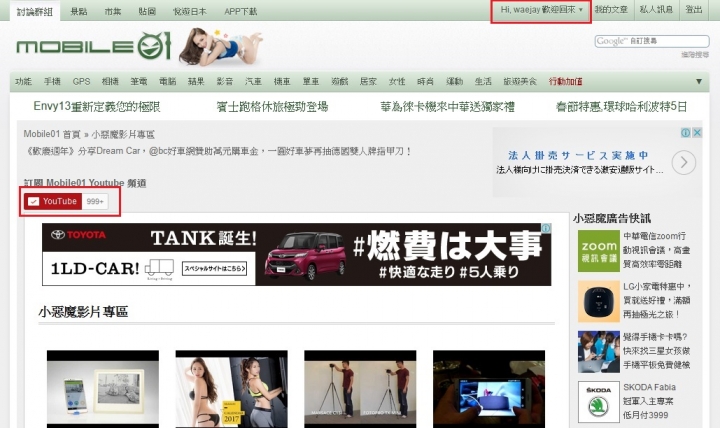Switch to the 景點 tab
This screenshot has width=720, height=428.
(79, 11)
